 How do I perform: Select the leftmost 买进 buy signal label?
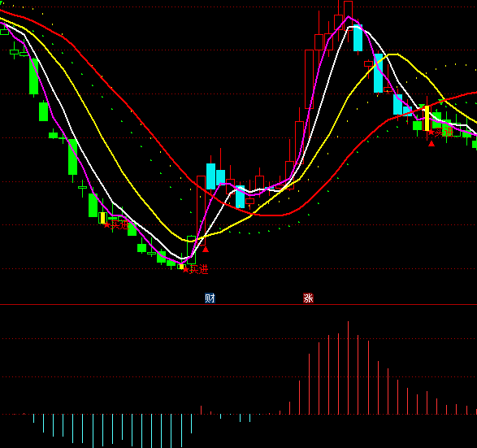click(116, 225)
